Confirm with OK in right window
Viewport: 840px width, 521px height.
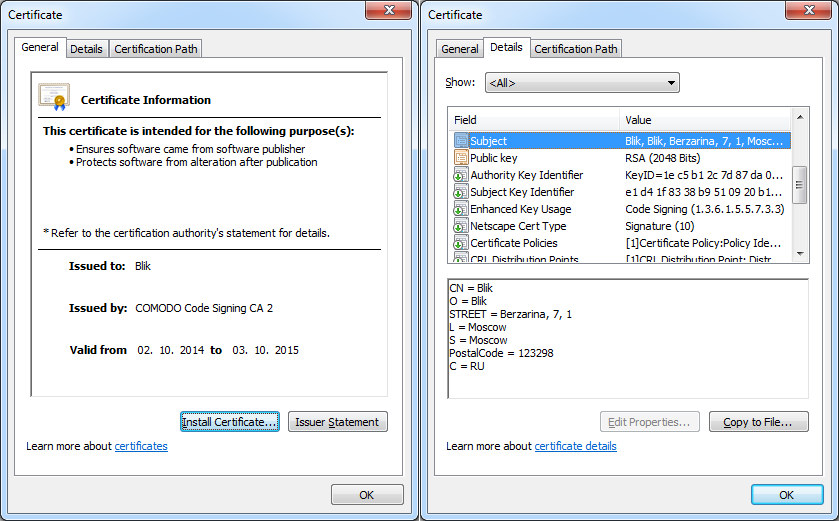[787, 495]
